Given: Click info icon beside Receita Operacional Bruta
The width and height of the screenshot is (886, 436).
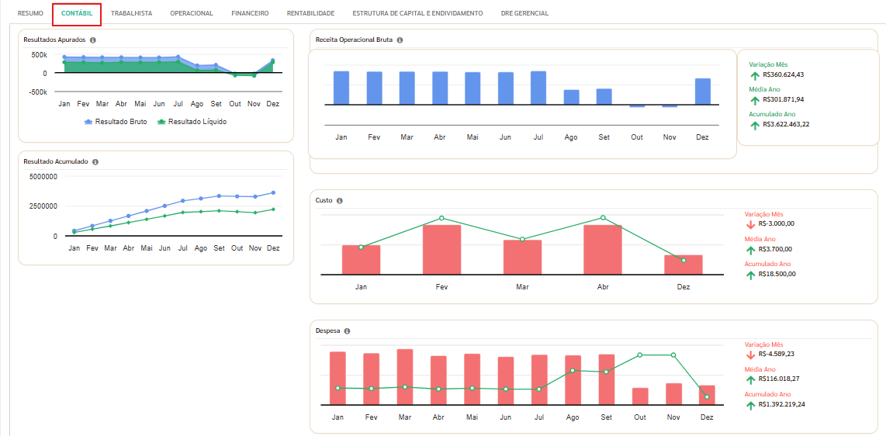Looking at the screenshot, I should click(x=399, y=40).
